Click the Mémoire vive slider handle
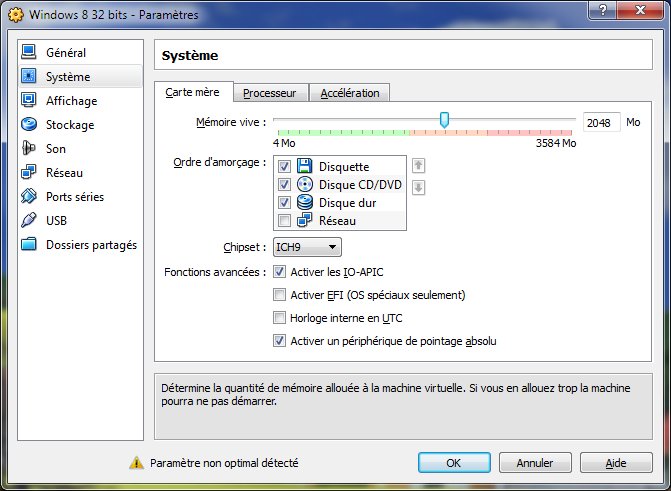 (x=445, y=120)
